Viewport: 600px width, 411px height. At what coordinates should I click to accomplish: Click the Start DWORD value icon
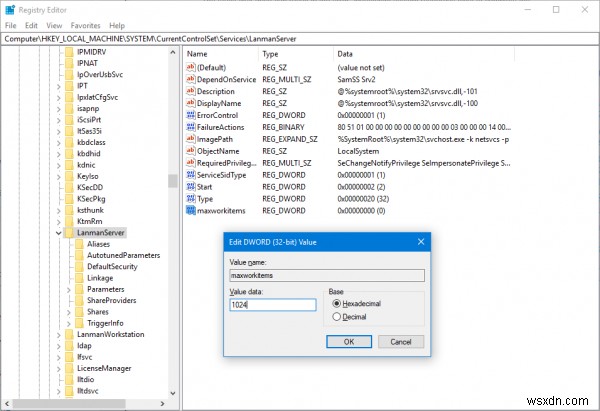[x=191, y=187]
